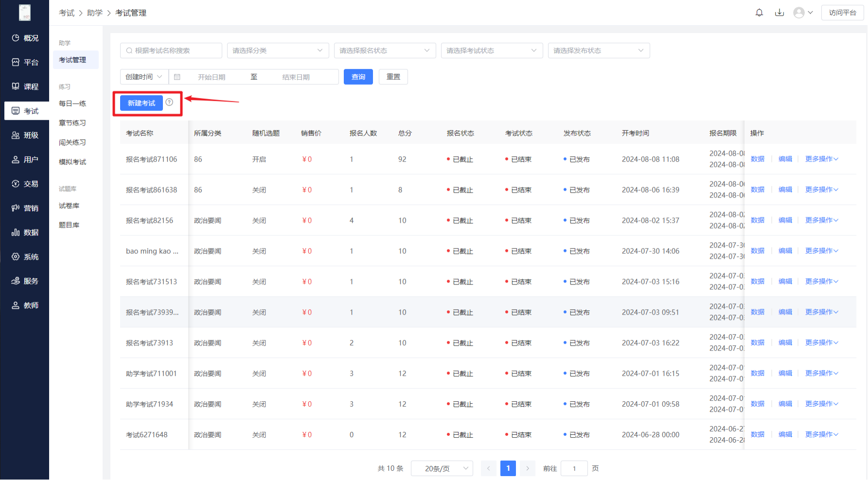Open 营销 section in sidebar
The image size is (868, 480).
tap(25, 208)
